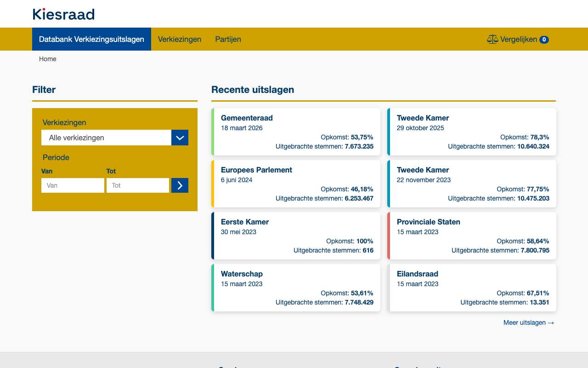
Task: Open the Gemeenteraad 18 maart 2026 card
Action: tap(296, 132)
